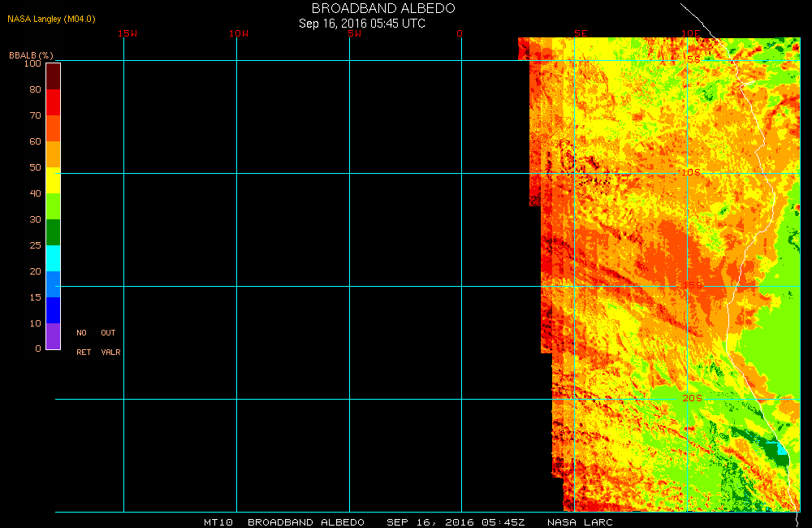Select the Sep 16, 2016 05:45 UTC timestamp
This screenshot has height=528, width=812.
pyautogui.click(x=362, y=24)
